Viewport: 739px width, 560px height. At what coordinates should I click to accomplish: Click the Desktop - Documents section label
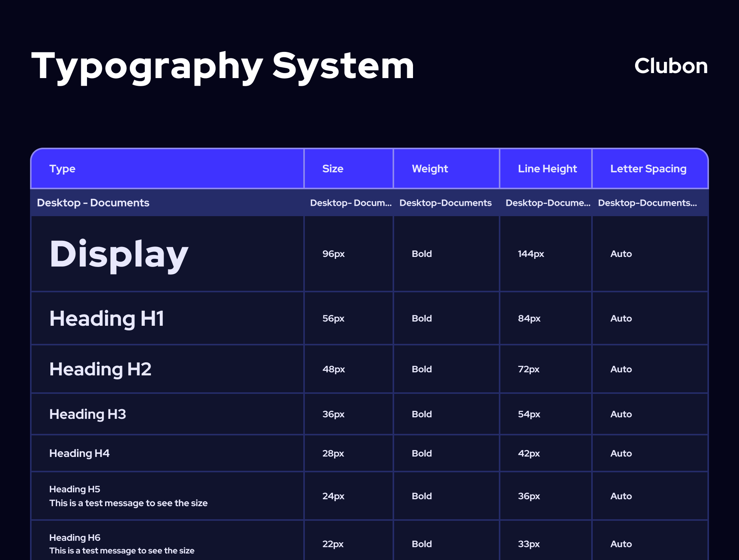[x=93, y=203]
